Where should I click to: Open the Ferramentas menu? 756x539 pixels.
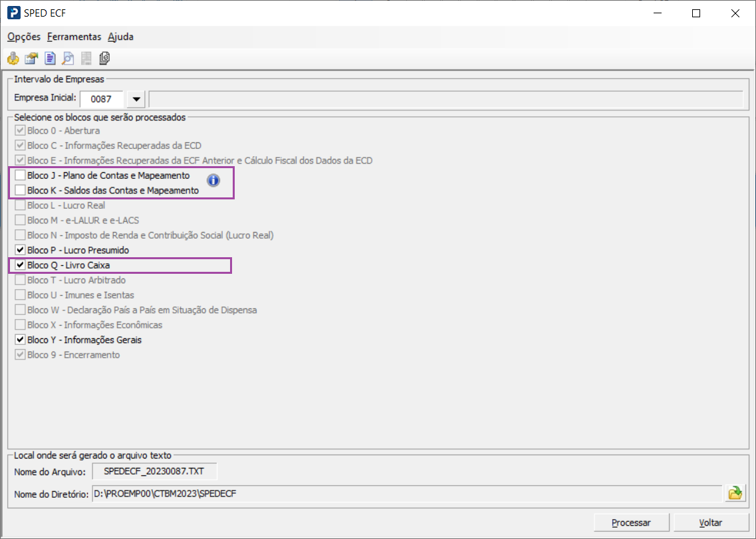click(x=74, y=37)
